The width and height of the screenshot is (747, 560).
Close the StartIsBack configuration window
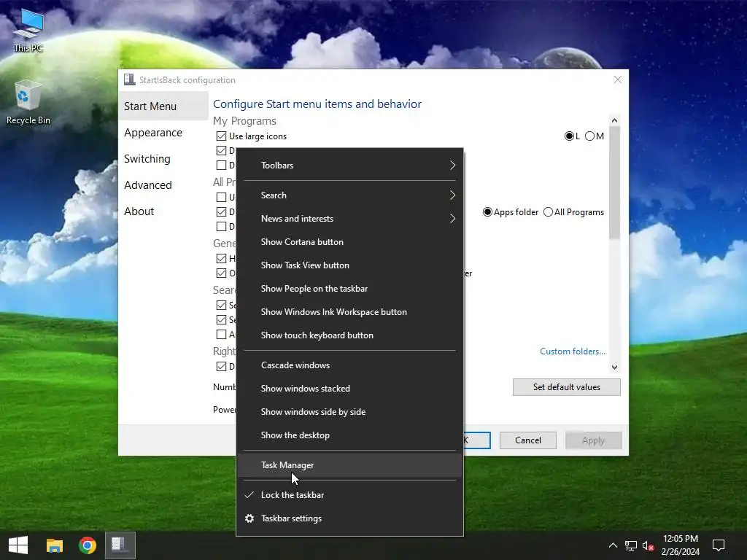click(x=617, y=79)
